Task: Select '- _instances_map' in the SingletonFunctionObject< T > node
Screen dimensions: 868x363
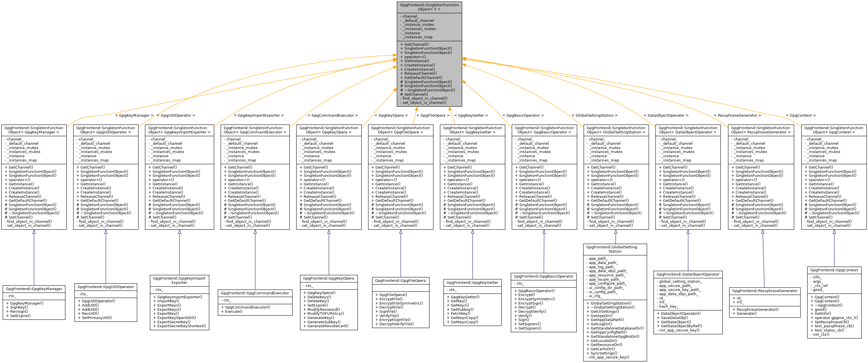Action: 416,37
